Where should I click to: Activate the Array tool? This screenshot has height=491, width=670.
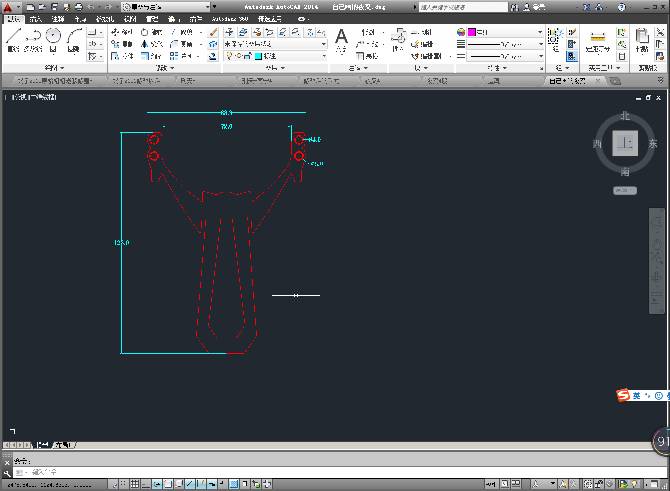tap(181, 56)
